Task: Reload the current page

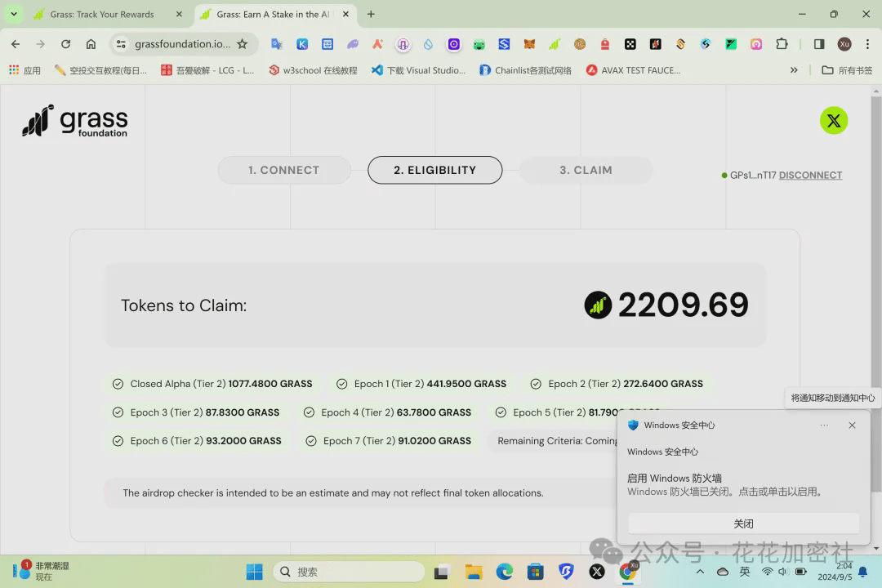Action: coord(66,44)
